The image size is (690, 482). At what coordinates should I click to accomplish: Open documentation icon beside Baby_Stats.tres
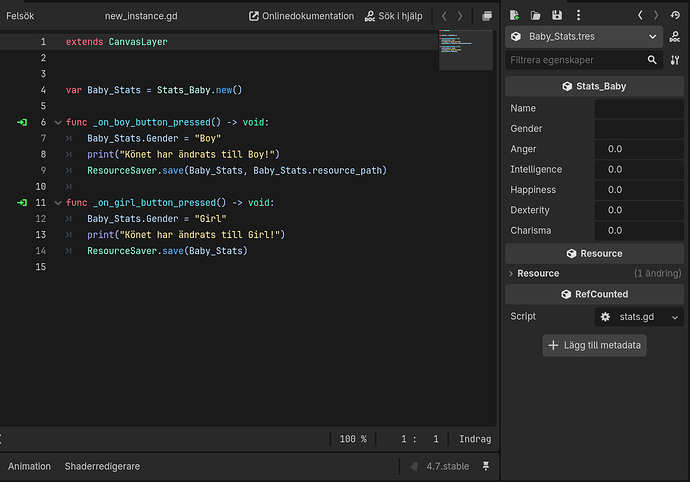click(675, 37)
